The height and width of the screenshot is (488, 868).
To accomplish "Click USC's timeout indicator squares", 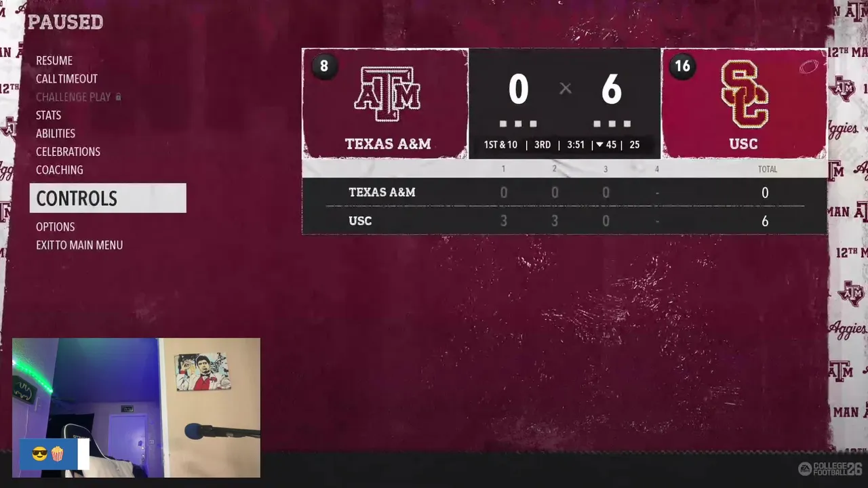I will (x=612, y=124).
